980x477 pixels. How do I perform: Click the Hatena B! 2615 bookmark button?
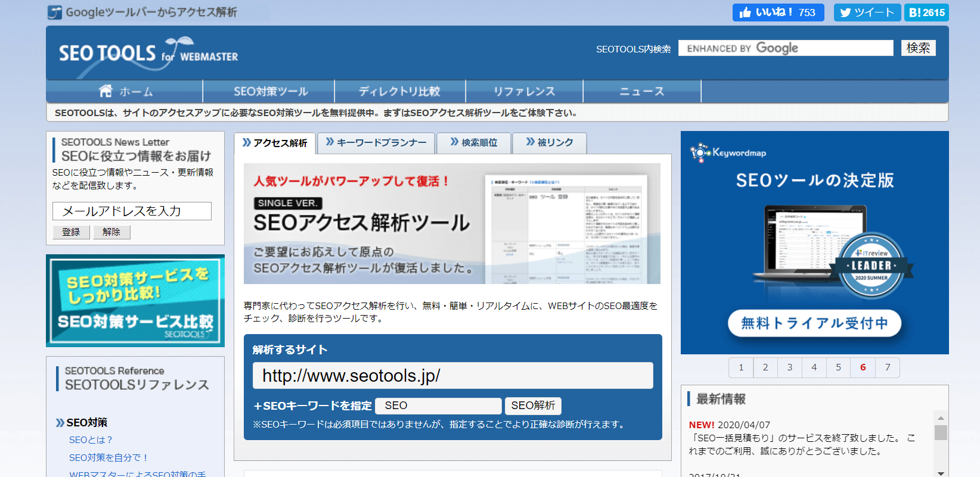(926, 13)
